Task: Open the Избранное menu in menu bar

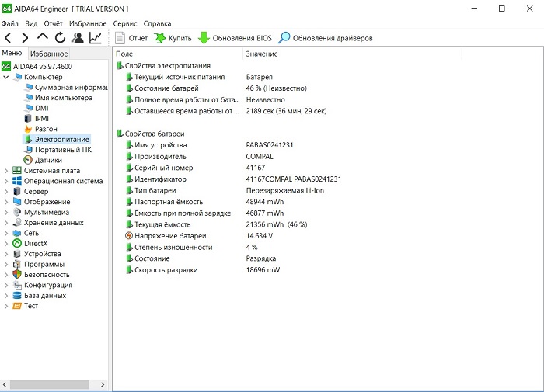Action: (x=88, y=23)
